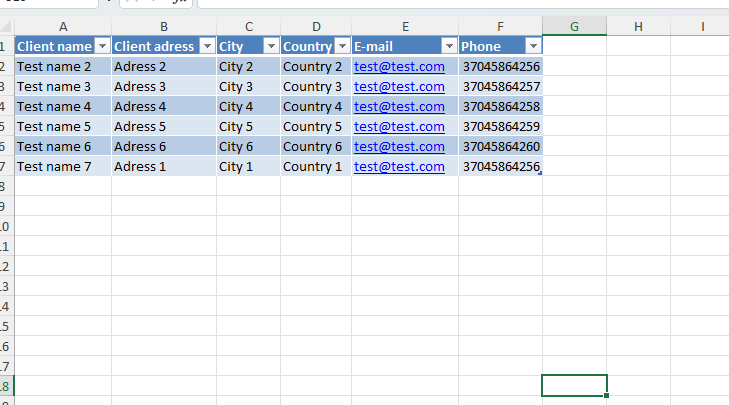
Task: Select cell City 2
Action: pyautogui.click(x=249, y=66)
